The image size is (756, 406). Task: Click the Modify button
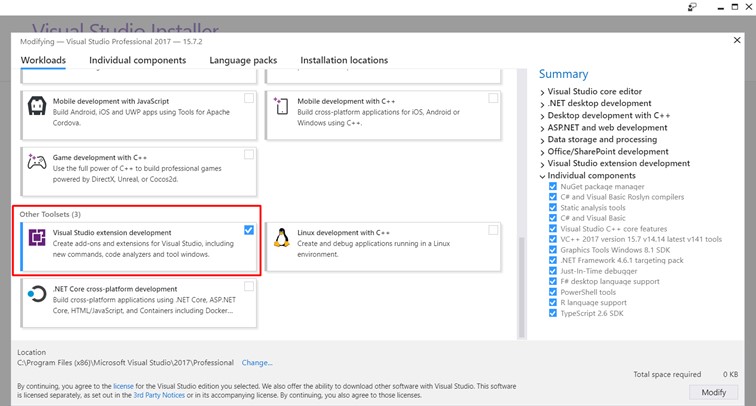coord(714,392)
